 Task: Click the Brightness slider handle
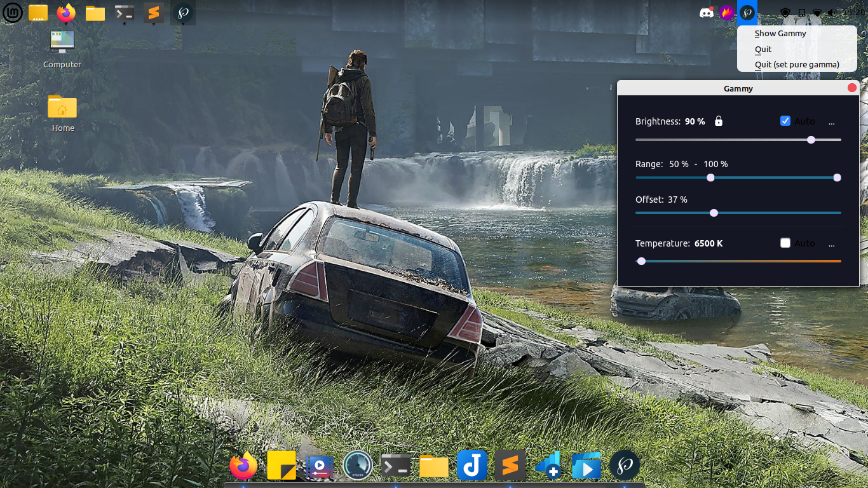[811, 140]
